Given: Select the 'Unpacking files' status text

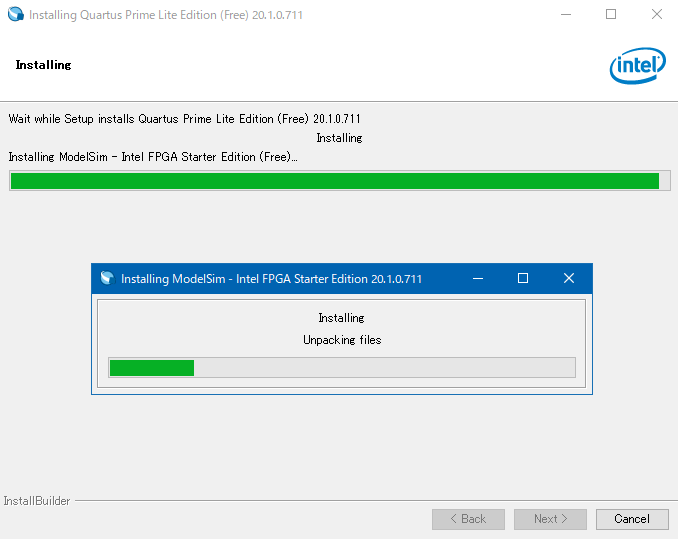Looking at the screenshot, I should [x=342, y=340].
